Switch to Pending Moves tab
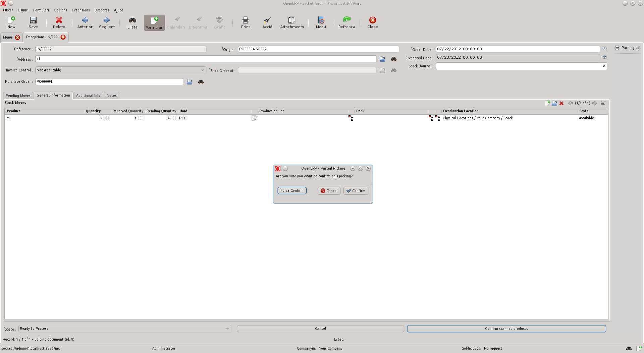 tap(18, 96)
